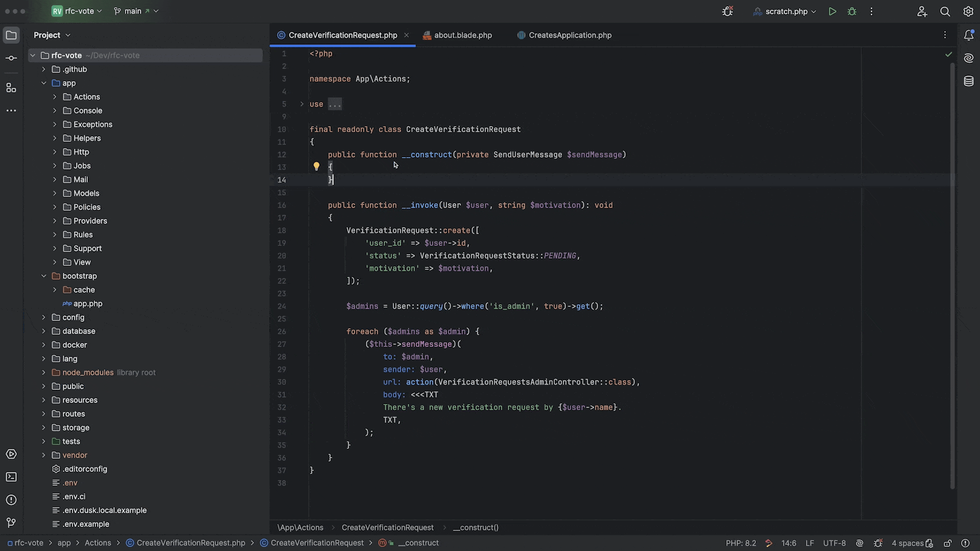
Task: Open the Terminal tool window
Action: click(11, 477)
